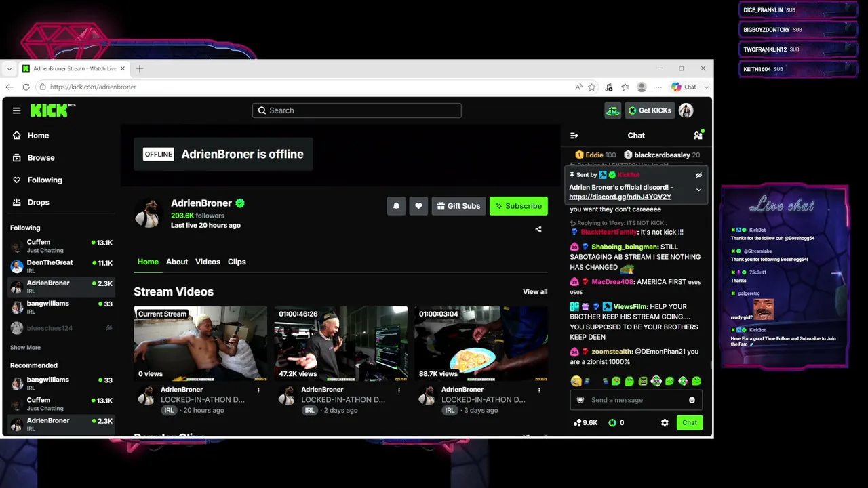
Task: Expand the pinned discord message chevron
Action: (x=698, y=190)
